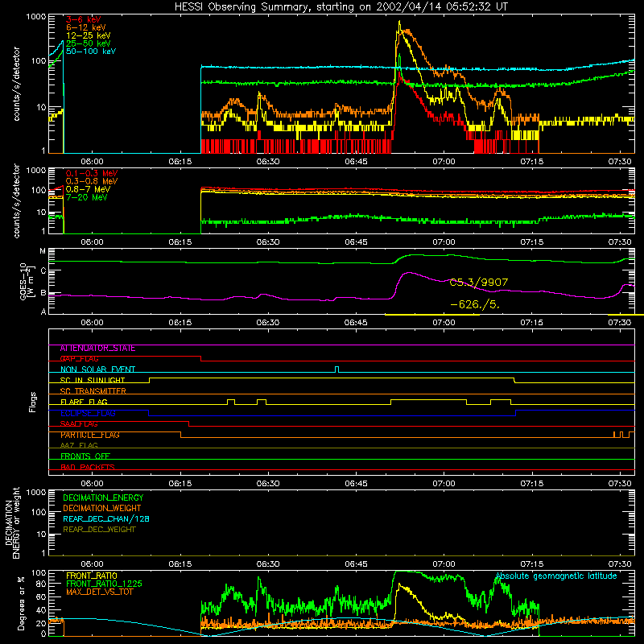The image size is (644, 644).
Task: Click the 07:00 tick under the GOES panel
Action: (x=444, y=323)
